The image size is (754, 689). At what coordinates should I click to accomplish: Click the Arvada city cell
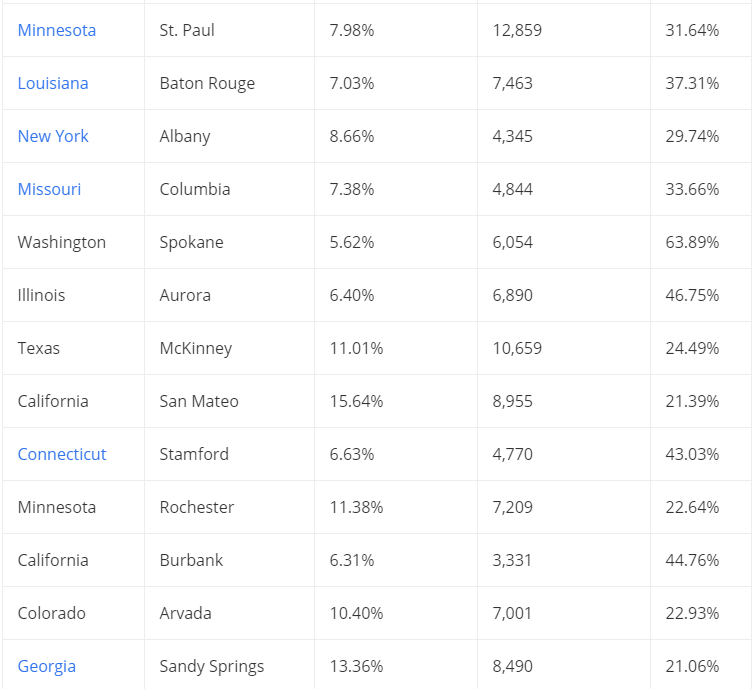tap(229, 613)
